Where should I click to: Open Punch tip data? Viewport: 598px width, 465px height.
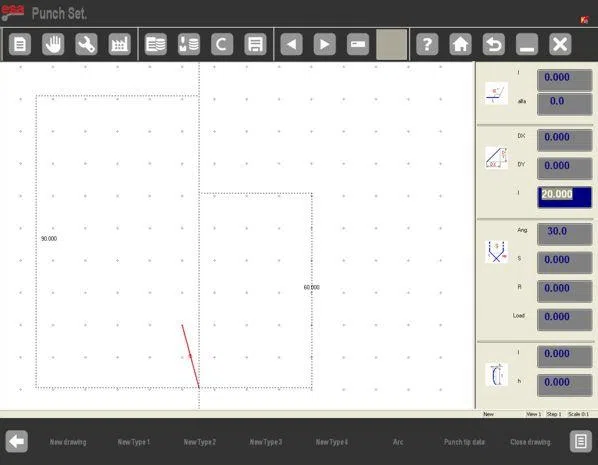click(x=464, y=442)
